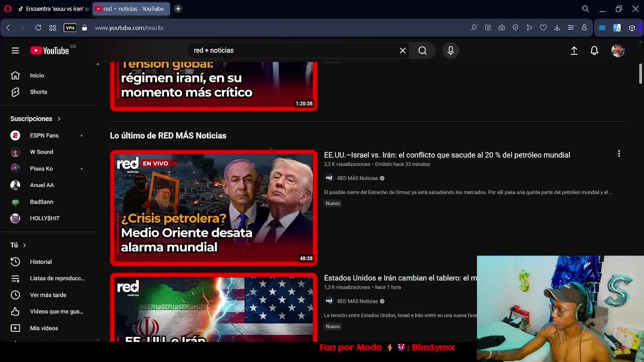Open the EE.UU. e Irán flags thumbnail
The image size is (644, 362).
(x=214, y=308)
